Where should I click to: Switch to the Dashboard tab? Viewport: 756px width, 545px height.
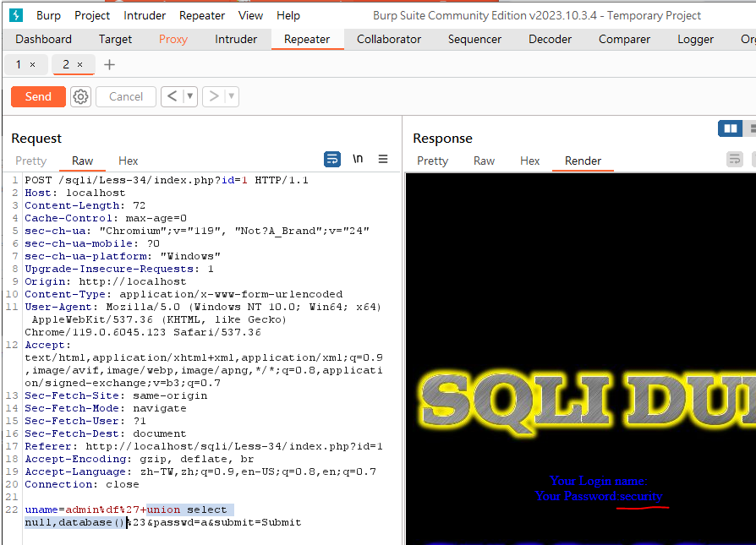tap(43, 40)
